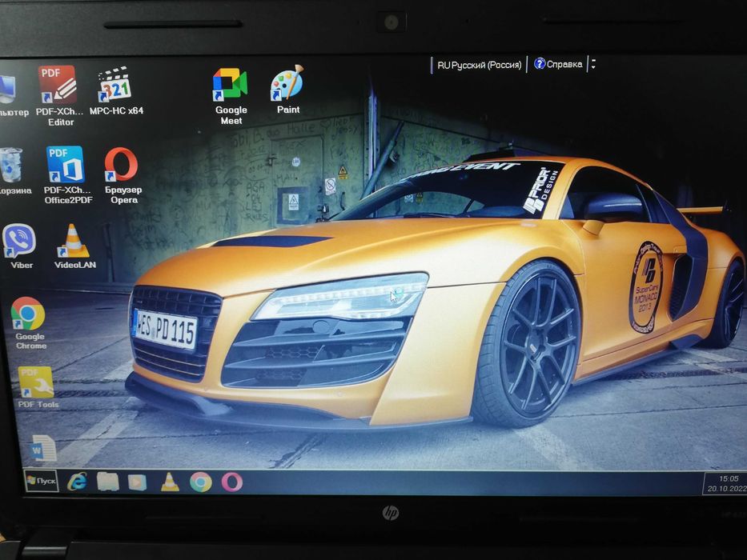
Task: Open PDF-XChange Office2PDF shortcut
Action: [x=67, y=174]
